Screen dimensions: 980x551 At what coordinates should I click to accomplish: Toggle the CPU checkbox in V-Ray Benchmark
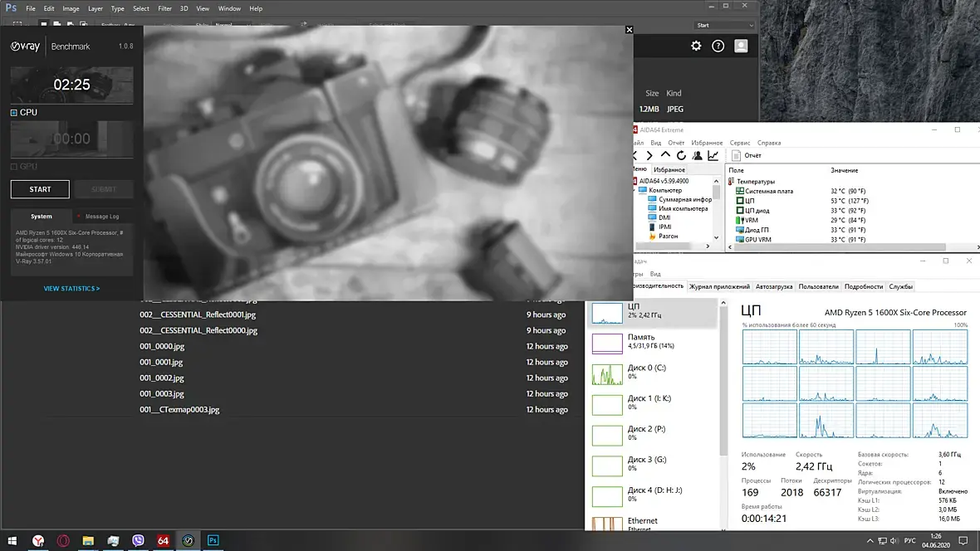pos(14,112)
